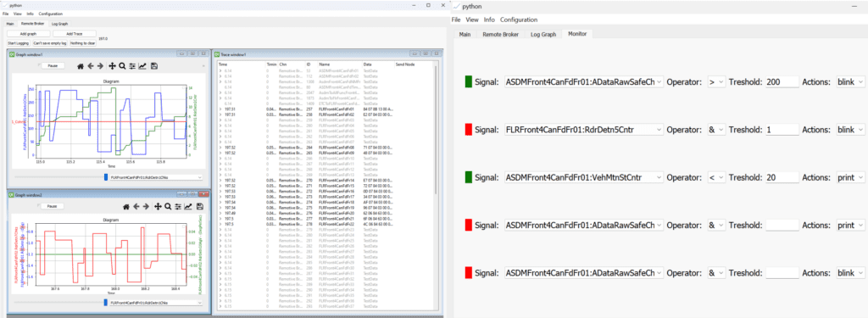The width and height of the screenshot is (868, 318).
Task: Open View menu in Monitor window
Action: click(472, 20)
